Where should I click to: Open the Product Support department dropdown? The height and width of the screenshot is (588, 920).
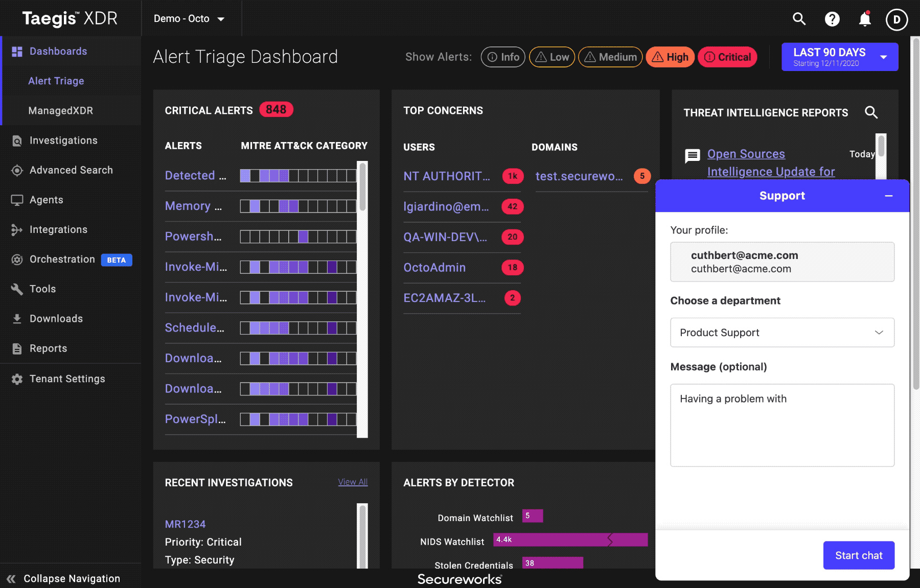782,333
